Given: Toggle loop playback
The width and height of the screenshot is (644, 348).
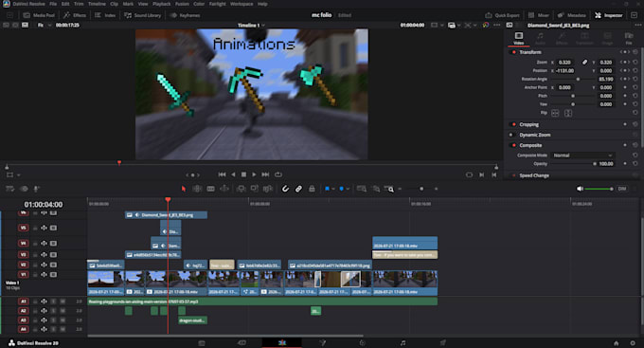Looking at the screenshot, I should pos(278,174).
